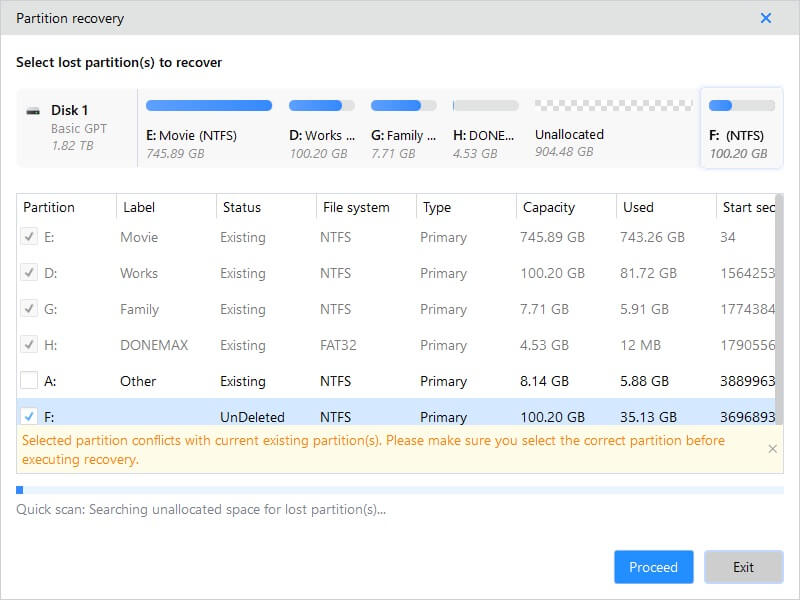Click the '35.13 GB' used cell

(648, 417)
